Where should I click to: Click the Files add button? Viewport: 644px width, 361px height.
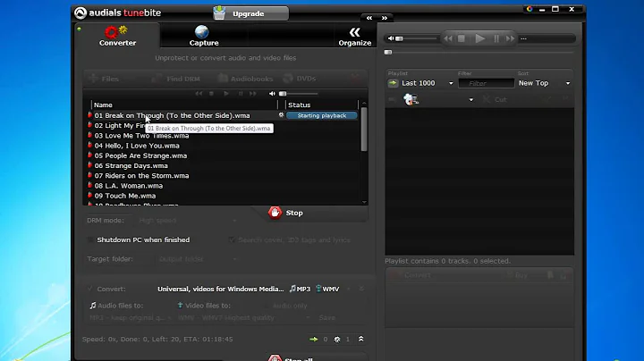[x=105, y=79]
